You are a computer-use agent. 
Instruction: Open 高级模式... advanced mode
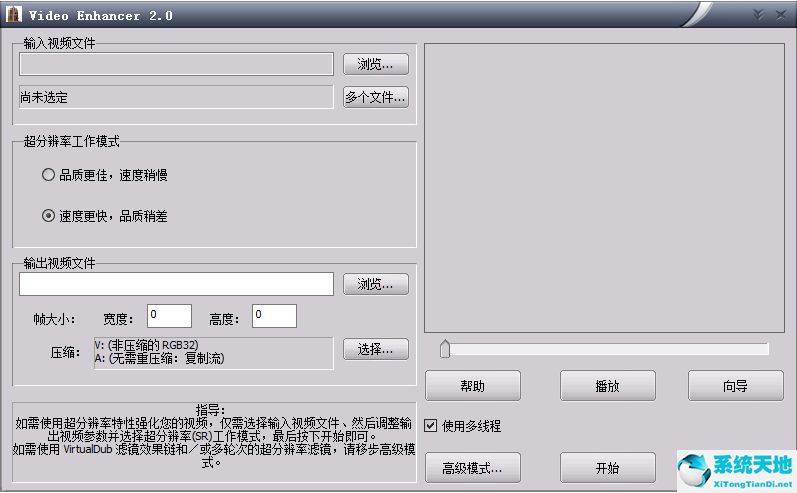point(473,468)
